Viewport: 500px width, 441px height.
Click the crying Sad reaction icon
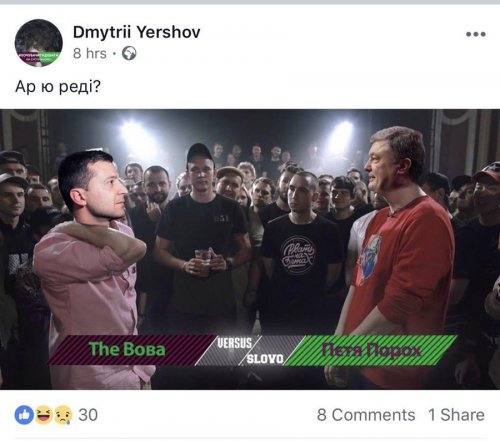point(63,415)
